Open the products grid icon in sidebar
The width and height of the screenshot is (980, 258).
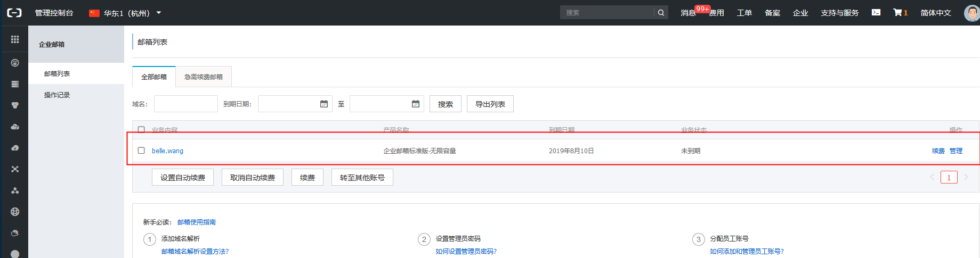(x=15, y=39)
